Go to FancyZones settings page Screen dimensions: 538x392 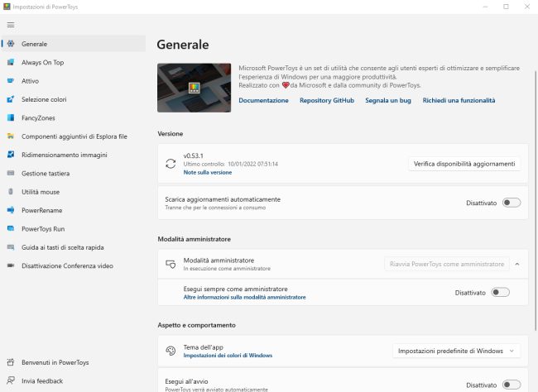tap(74, 118)
